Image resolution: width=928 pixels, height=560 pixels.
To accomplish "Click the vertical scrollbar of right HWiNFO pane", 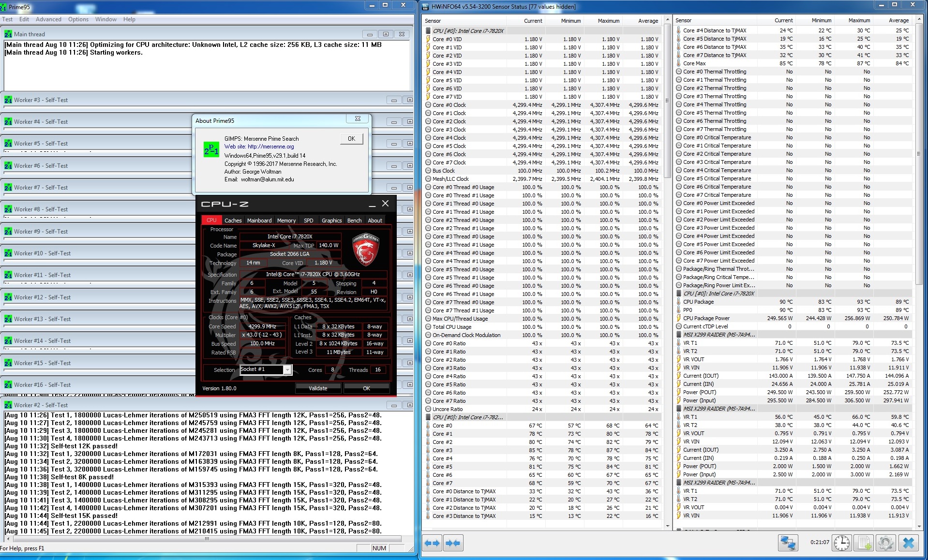I will point(919,273).
